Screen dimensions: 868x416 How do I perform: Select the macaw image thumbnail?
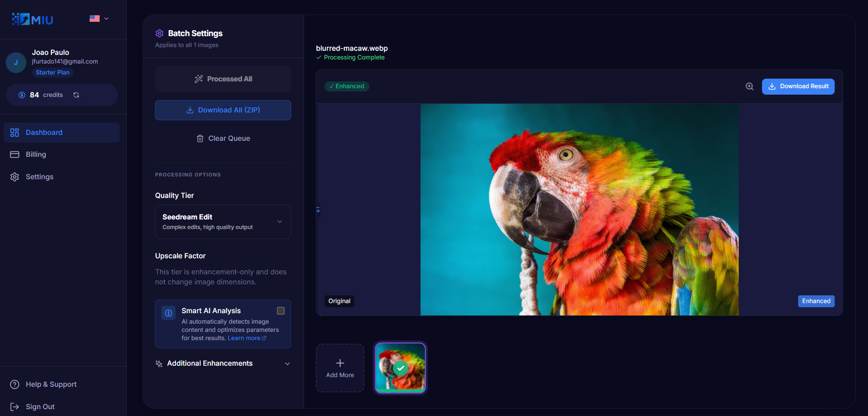pyautogui.click(x=400, y=368)
